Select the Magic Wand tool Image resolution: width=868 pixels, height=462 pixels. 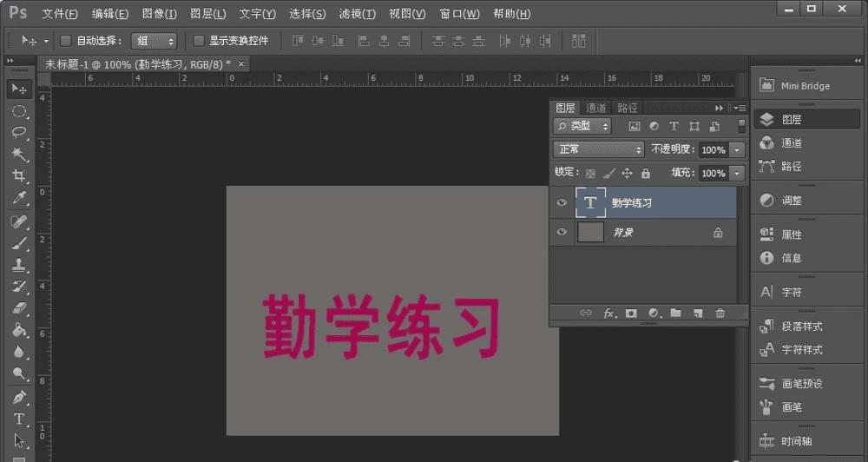pos(19,155)
